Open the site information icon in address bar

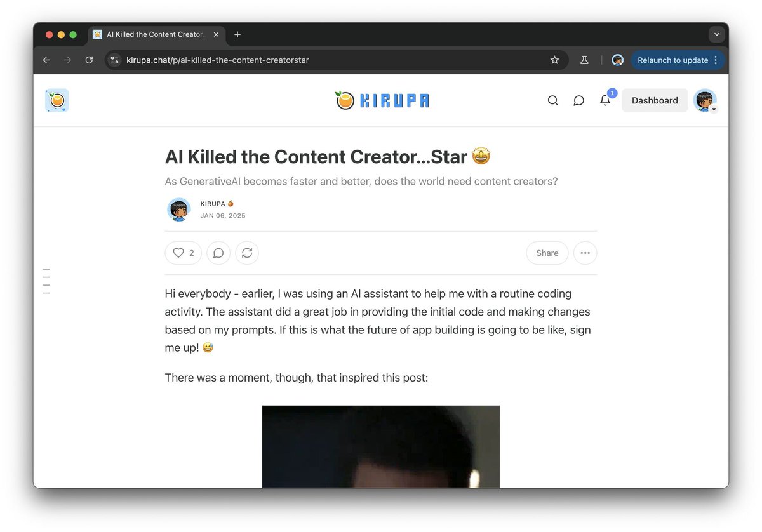114,60
